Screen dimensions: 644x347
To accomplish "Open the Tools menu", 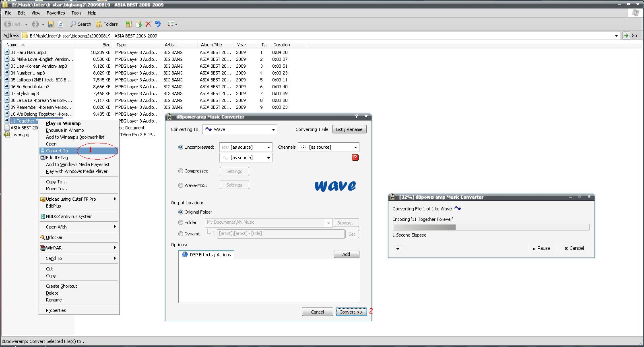I will 76,13.
